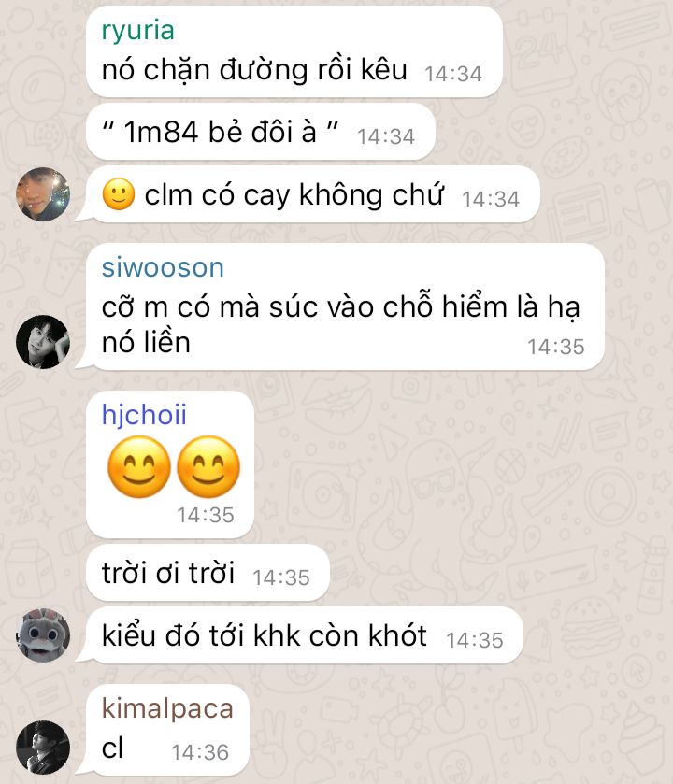
Task: Tap the 14:35 timestamp under the emojis
Action: pyautogui.click(x=206, y=515)
